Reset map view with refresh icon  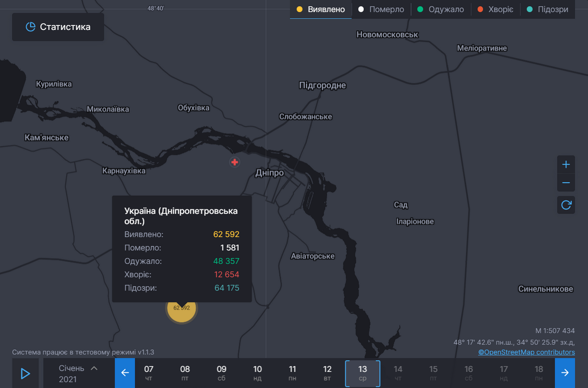[x=566, y=205]
